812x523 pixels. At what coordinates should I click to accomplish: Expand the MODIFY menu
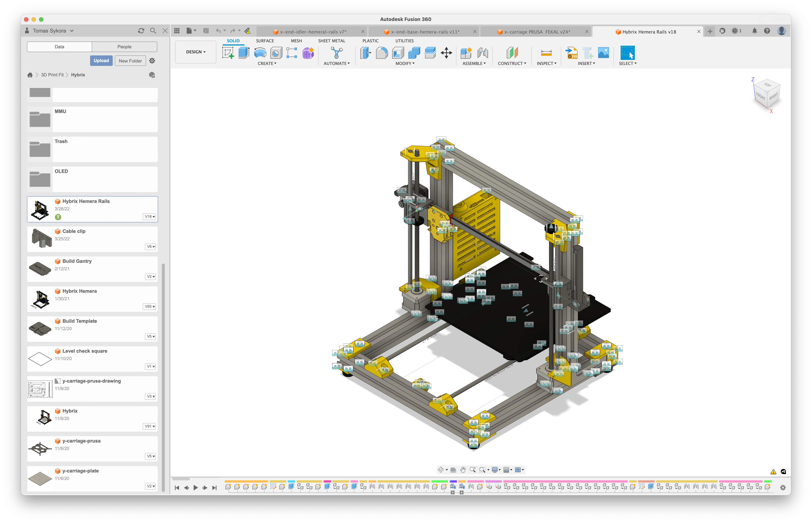pos(405,63)
